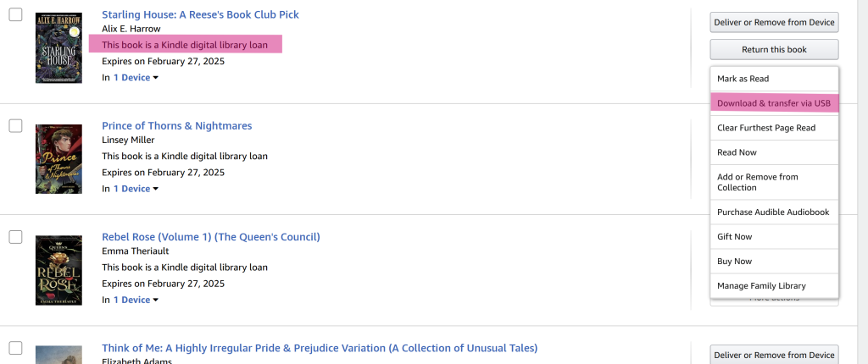Click the Prince of Thorns & Nightmares cover
The width and height of the screenshot is (868, 364).
[58, 159]
